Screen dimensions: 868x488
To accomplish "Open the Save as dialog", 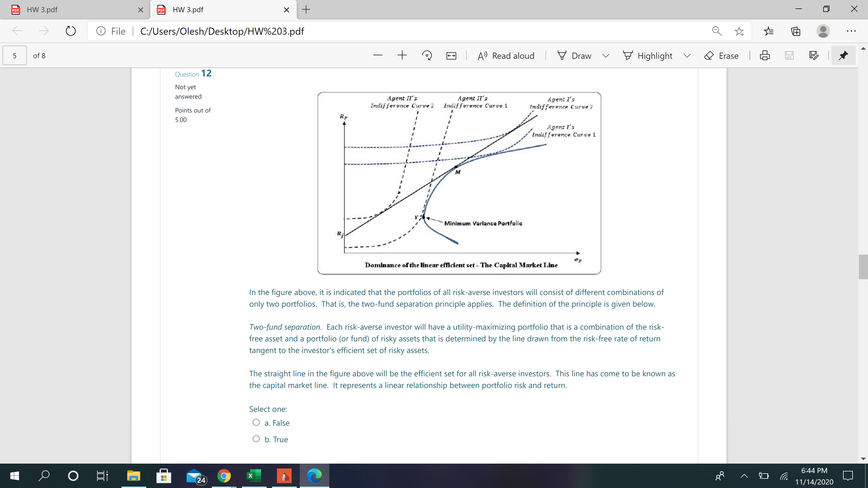I will (814, 55).
